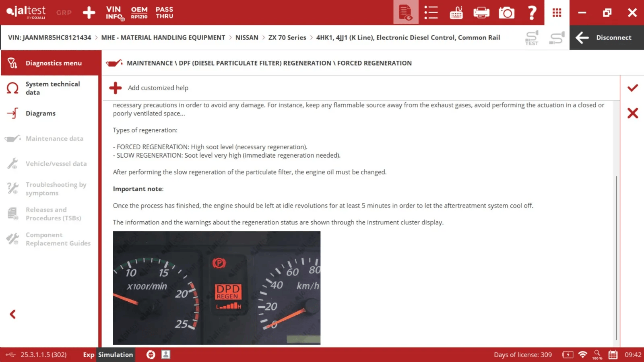
Task: Open the calendar icon in status bar
Action: pyautogui.click(x=613, y=355)
